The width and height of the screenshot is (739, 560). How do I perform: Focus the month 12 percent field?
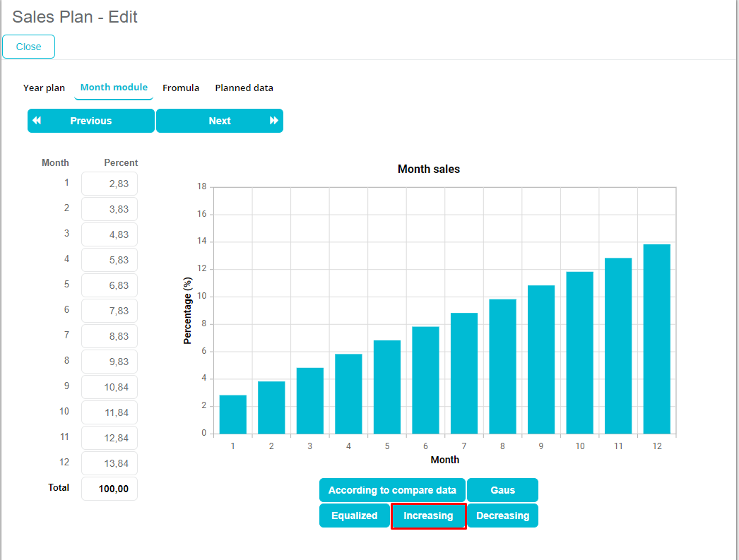[x=110, y=463]
